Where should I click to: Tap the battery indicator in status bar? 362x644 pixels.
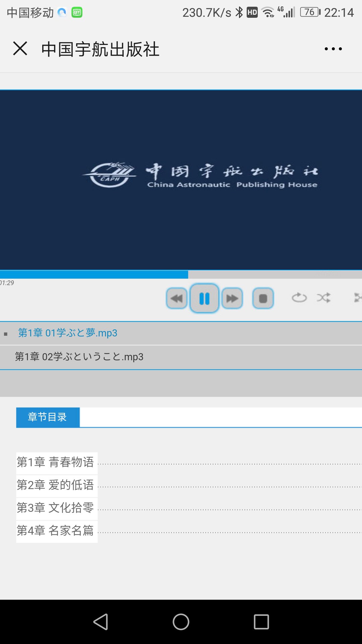pyautogui.click(x=310, y=12)
